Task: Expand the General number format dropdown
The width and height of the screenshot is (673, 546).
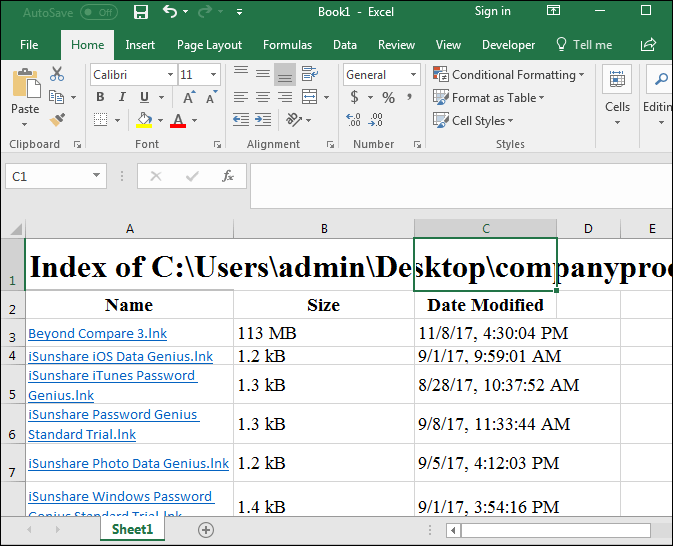Action: point(413,75)
